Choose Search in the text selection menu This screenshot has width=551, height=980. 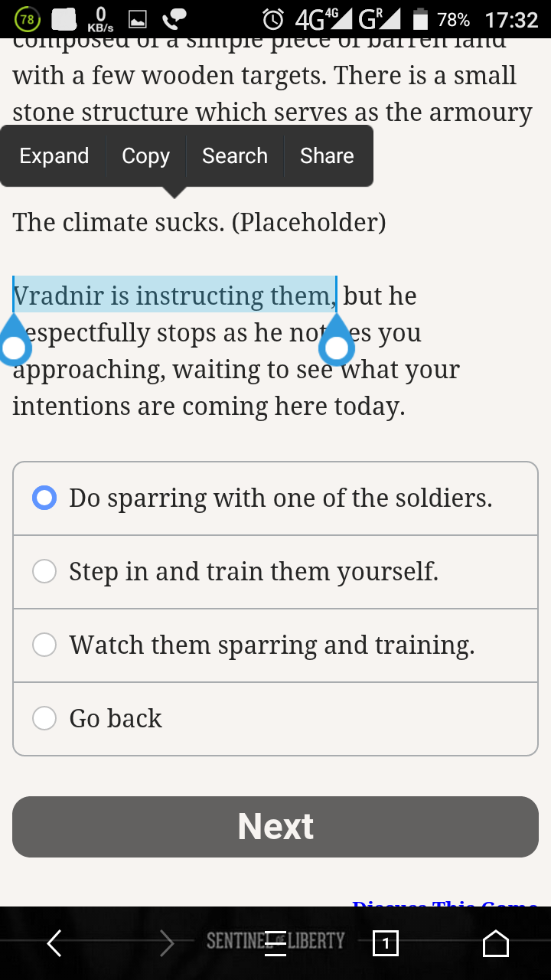point(235,156)
